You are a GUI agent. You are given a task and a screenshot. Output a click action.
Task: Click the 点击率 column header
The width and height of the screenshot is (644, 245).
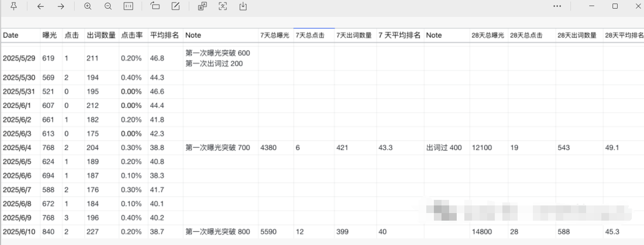[132, 36]
